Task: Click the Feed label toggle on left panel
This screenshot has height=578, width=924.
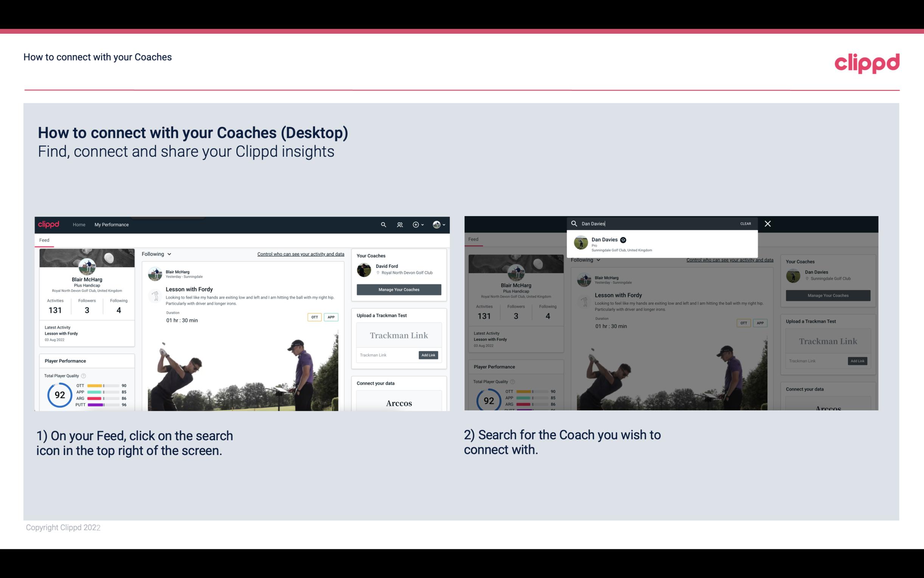Action: [x=44, y=239]
